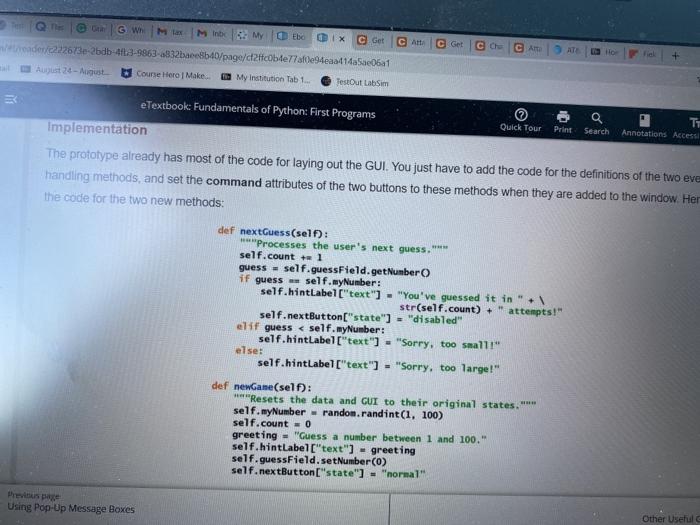Image resolution: width=700 pixels, height=525 pixels.
Task: Toggle the table of contents menu icon
Action: [x=11, y=99]
